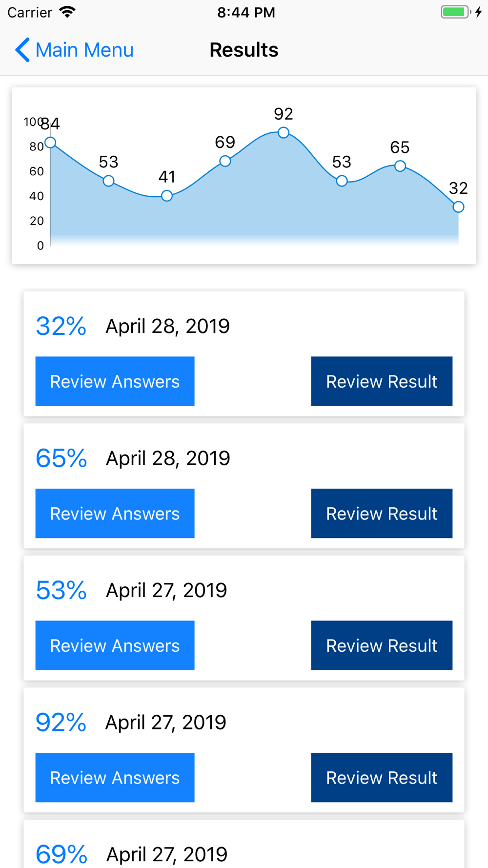488x868 pixels.
Task: Select the chart point labeled 84
Action: click(50, 143)
